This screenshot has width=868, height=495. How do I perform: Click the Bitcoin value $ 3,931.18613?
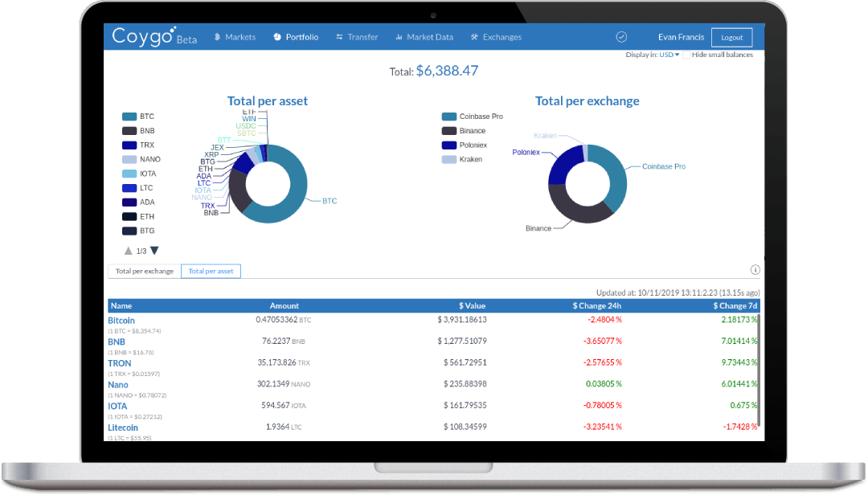462,320
